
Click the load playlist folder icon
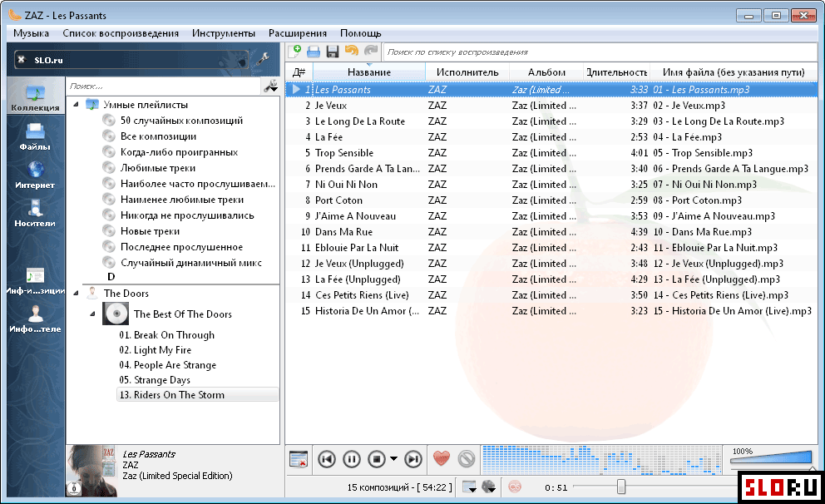(x=314, y=52)
